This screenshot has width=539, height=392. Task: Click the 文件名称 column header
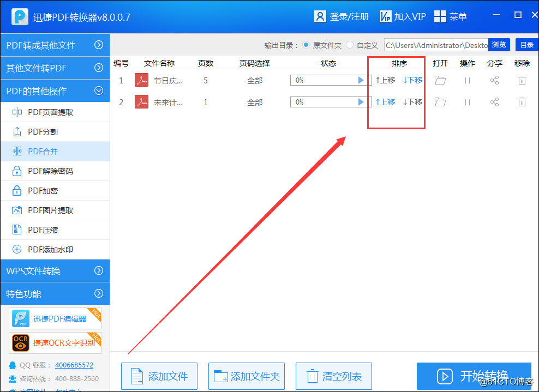(x=159, y=63)
